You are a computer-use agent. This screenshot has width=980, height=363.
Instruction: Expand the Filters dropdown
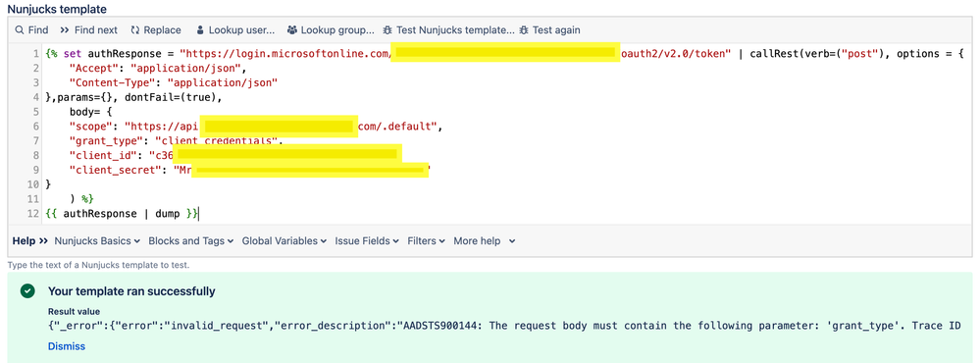point(427,241)
